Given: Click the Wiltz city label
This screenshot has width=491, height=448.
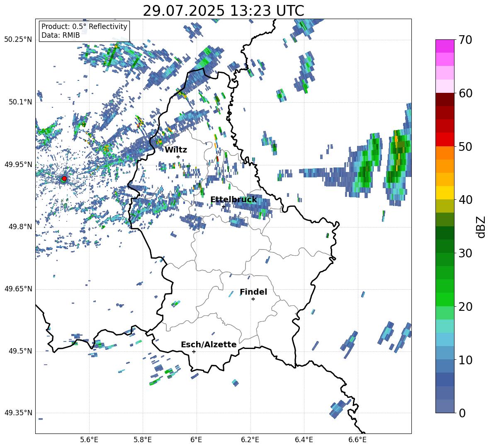Looking at the screenshot, I should (x=176, y=150).
